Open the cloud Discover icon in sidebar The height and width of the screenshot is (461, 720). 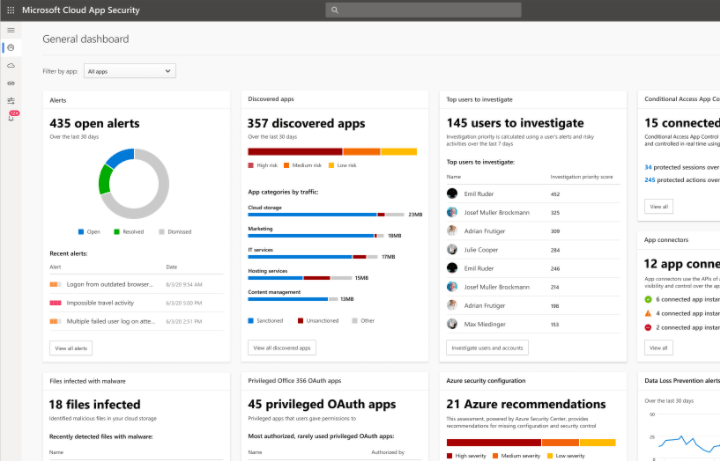[x=11, y=66]
